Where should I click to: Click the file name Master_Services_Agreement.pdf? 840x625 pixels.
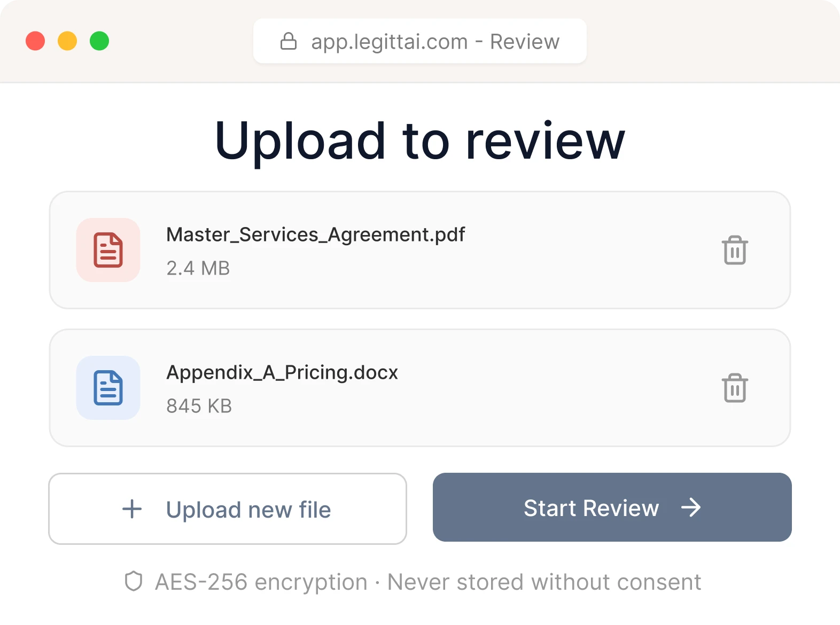coord(315,234)
